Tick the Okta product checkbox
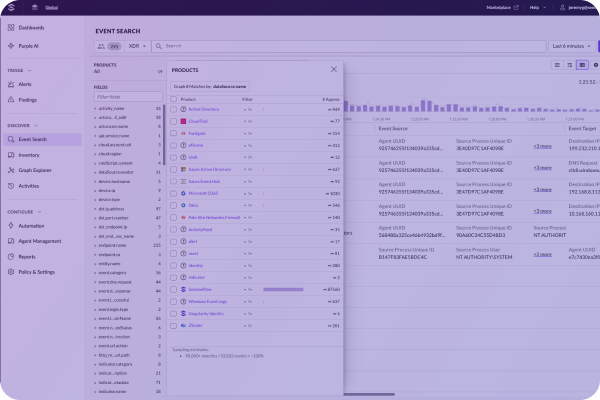Image resolution: width=600 pixels, height=400 pixels. [172, 204]
